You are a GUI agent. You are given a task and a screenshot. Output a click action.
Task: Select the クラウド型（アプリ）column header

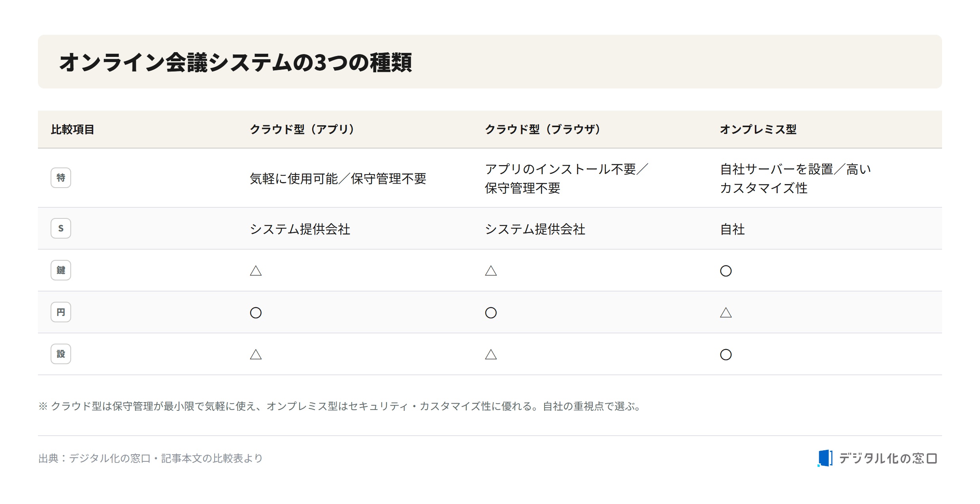(303, 129)
